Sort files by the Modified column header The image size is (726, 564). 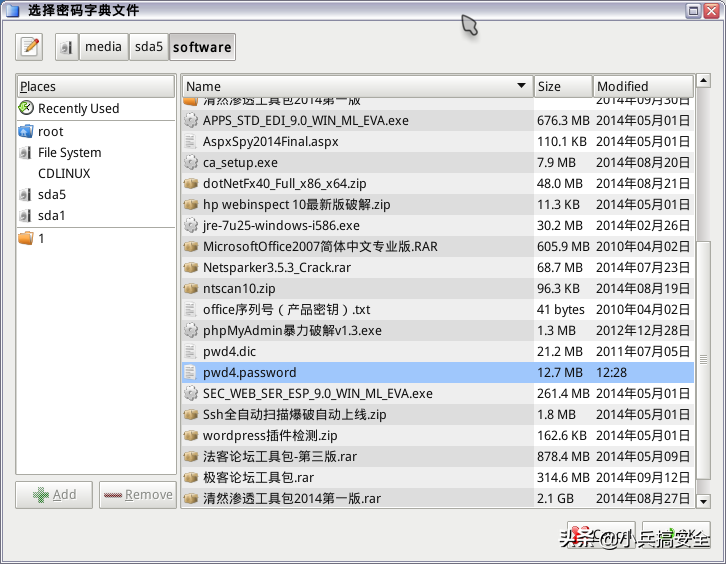tap(643, 86)
